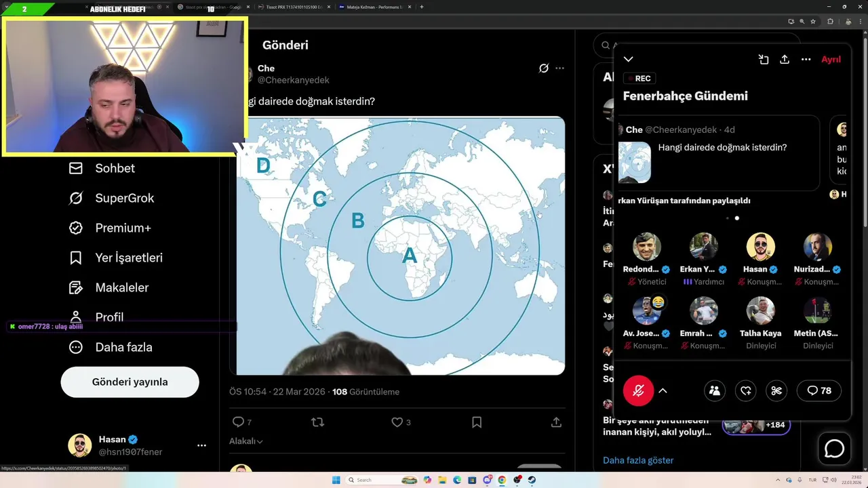Open SuperGrok from the sidebar
Viewport: 868px width, 488px height.
111,198
